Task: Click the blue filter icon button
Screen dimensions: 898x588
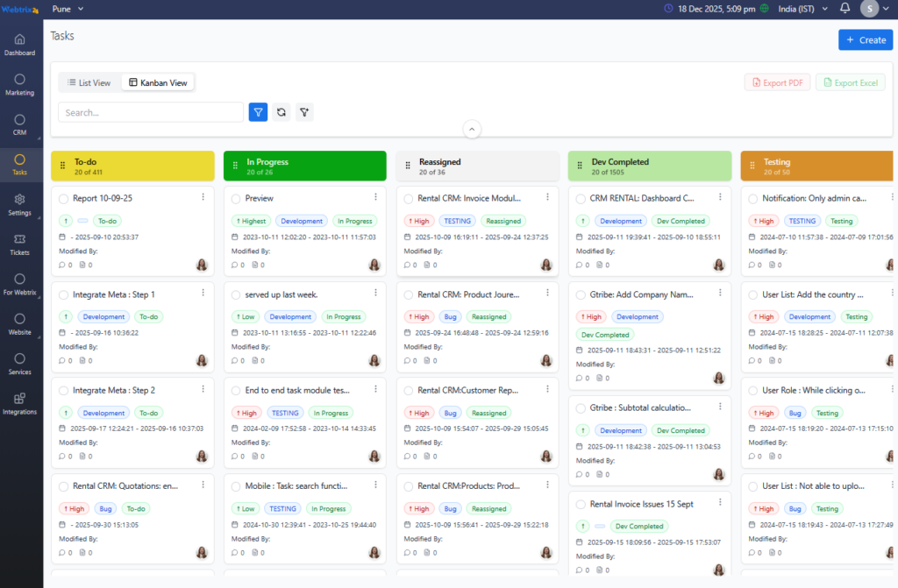Action: click(x=258, y=112)
